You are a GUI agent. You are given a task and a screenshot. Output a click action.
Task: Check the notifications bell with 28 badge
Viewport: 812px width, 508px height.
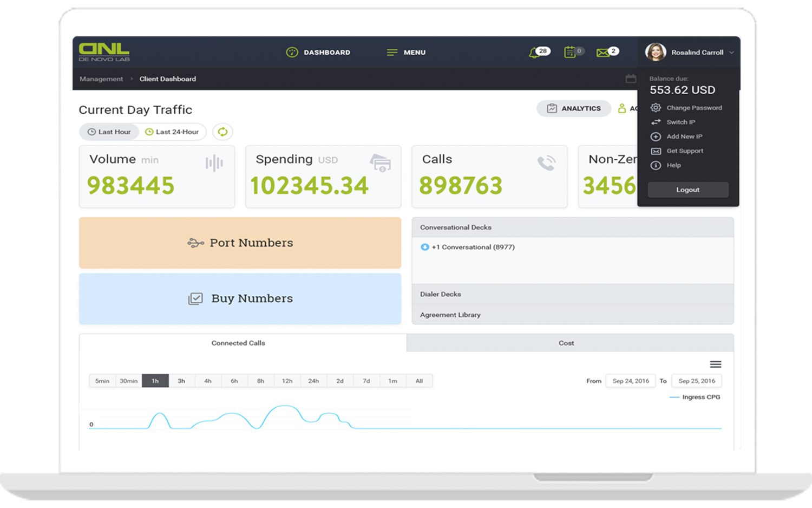(x=539, y=52)
